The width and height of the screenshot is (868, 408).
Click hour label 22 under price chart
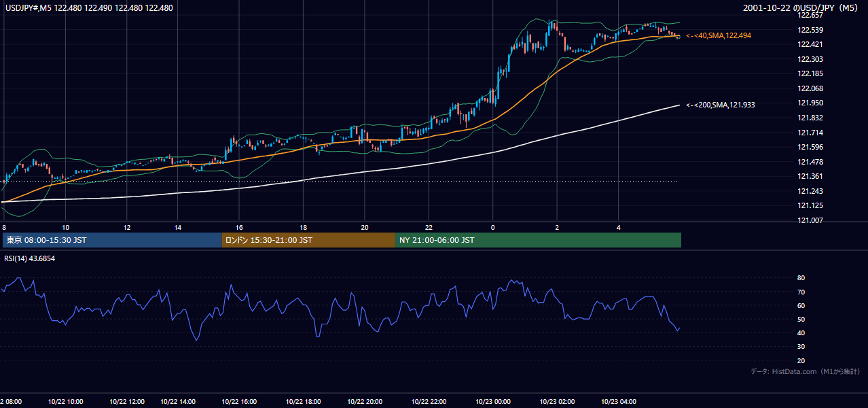click(x=429, y=227)
